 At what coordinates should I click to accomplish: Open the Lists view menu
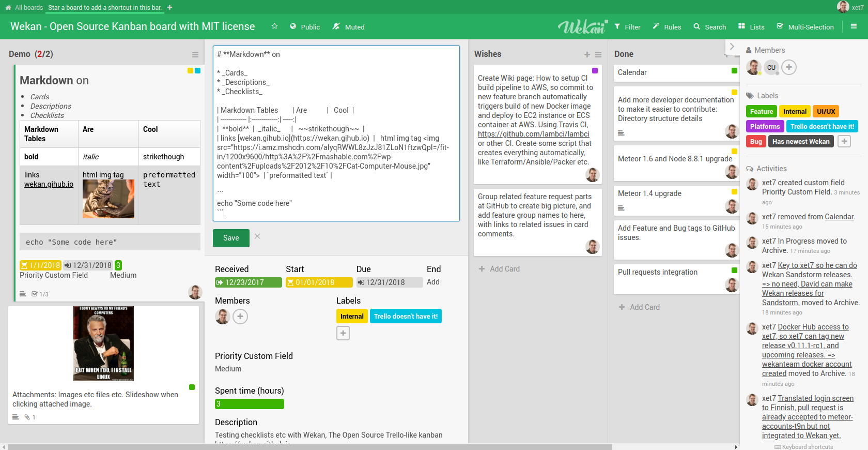[x=751, y=27]
